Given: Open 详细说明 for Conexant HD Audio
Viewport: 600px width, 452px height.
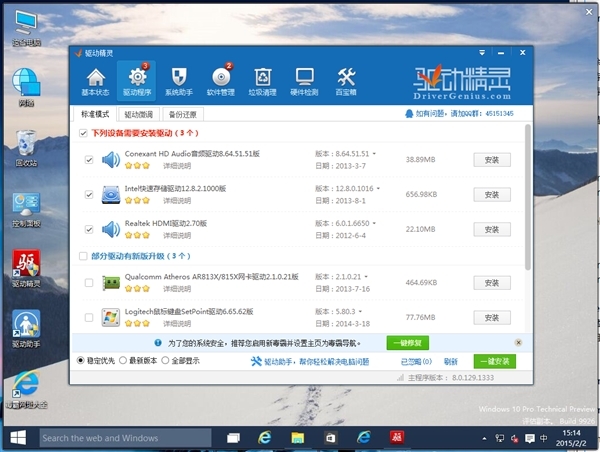Looking at the screenshot, I should [x=177, y=166].
